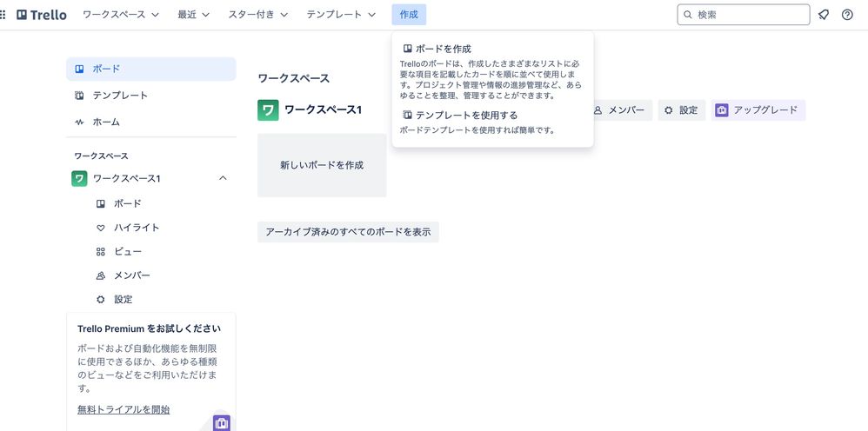Open the 最近 dropdown menu
Screen dimensions: 868x431
[x=193, y=15]
